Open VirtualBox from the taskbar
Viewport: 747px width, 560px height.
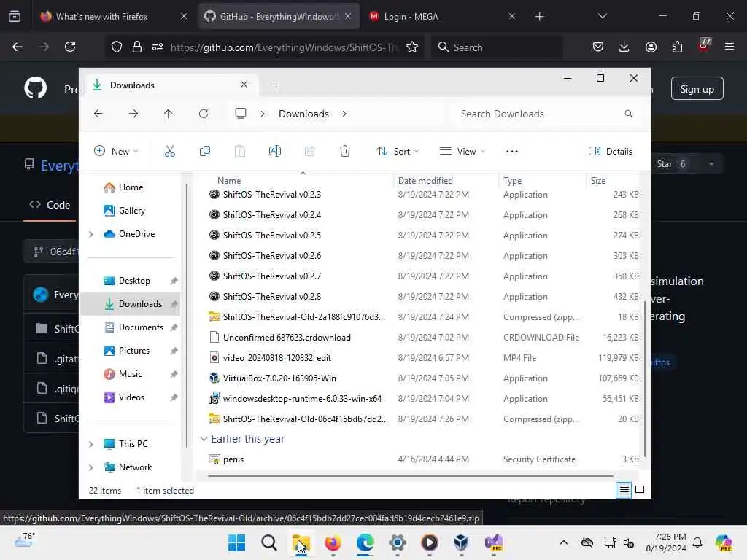461,542
